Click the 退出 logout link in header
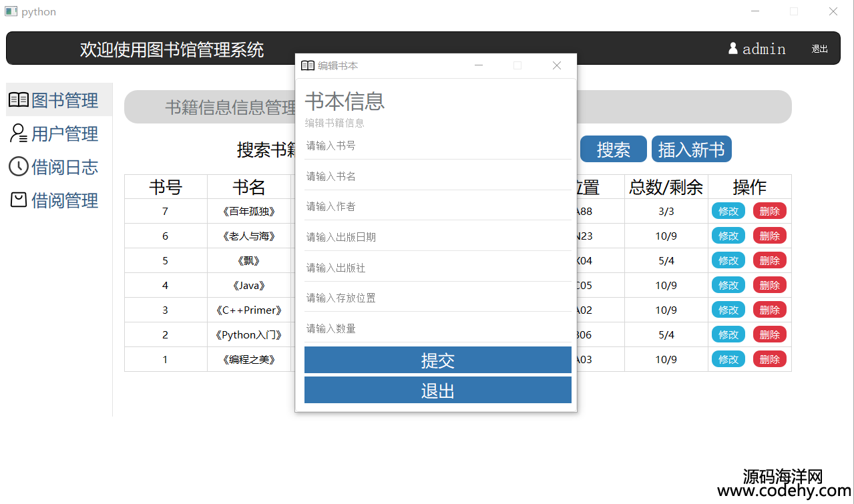854x504 pixels. tap(819, 49)
